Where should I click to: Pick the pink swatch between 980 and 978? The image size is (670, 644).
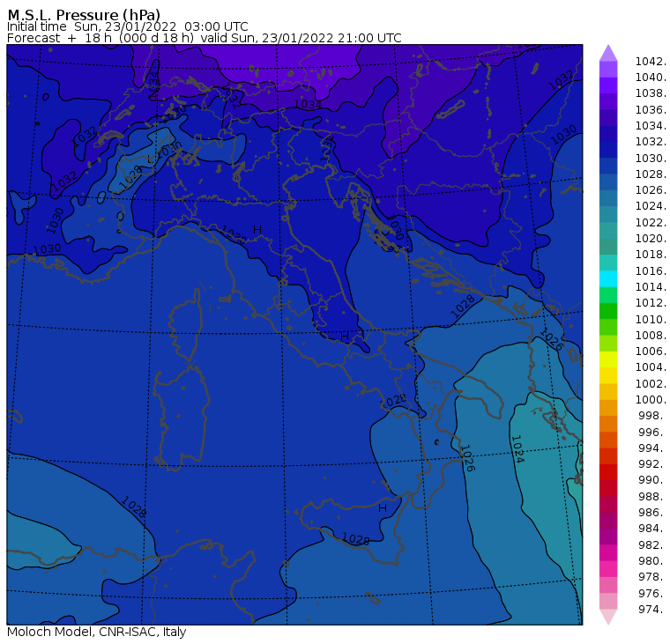click(x=608, y=569)
